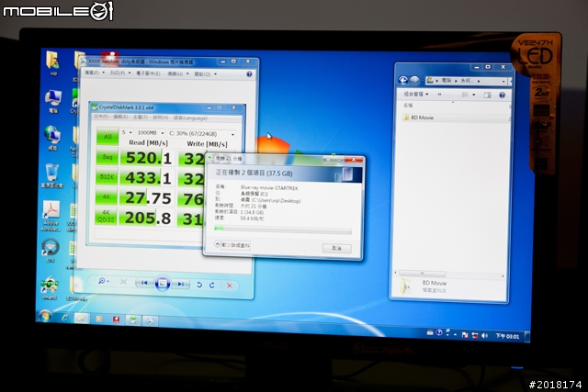This screenshot has height=392, width=588.
Task: Open the Photo Viewer zoom magnifier control
Action: click(x=103, y=281)
